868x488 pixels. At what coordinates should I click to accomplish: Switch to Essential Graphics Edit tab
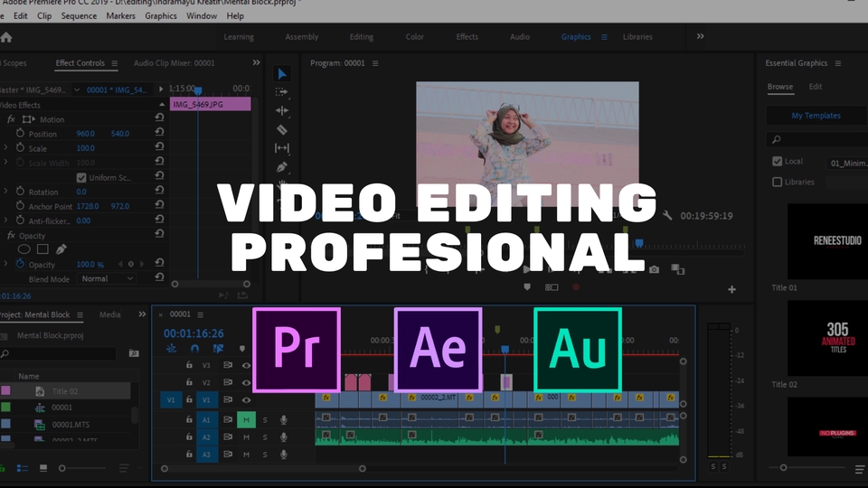point(816,87)
